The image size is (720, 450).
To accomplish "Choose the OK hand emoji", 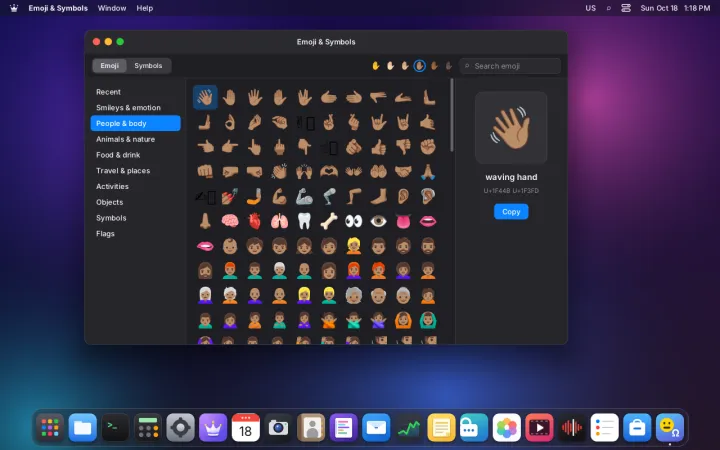I will [x=230, y=122].
